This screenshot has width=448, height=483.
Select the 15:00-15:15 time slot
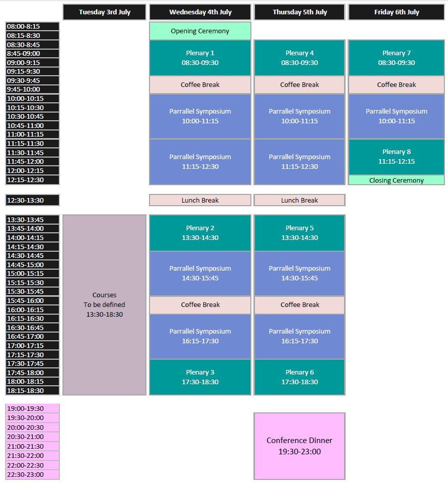(32, 274)
